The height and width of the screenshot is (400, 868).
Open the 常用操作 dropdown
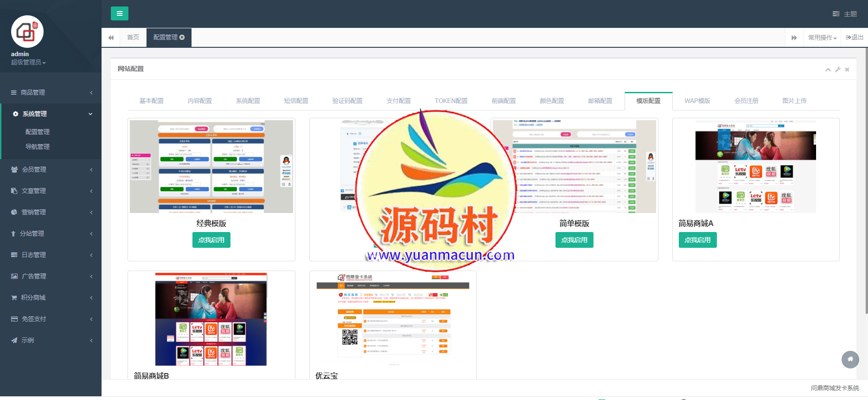point(822,38)
